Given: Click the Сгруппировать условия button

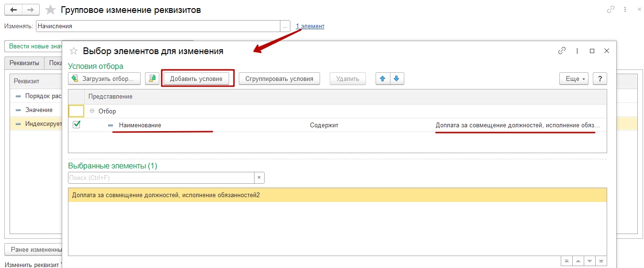Looking at the screenshot, I should click(279, 78).
